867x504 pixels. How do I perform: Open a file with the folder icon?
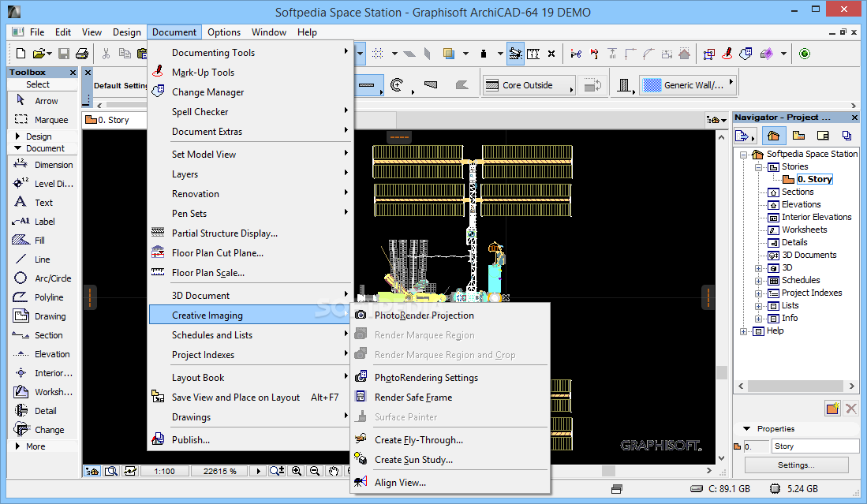click(39, 54)
